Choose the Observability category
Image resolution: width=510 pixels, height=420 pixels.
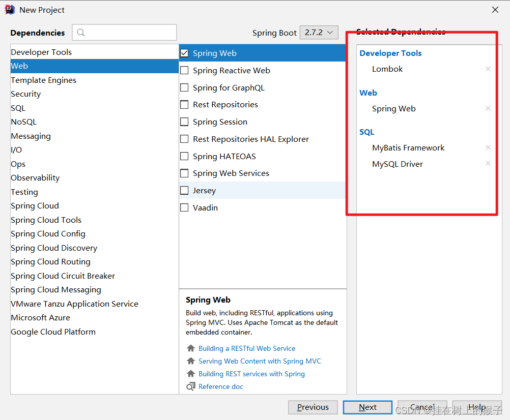click(x=94, y=177)
